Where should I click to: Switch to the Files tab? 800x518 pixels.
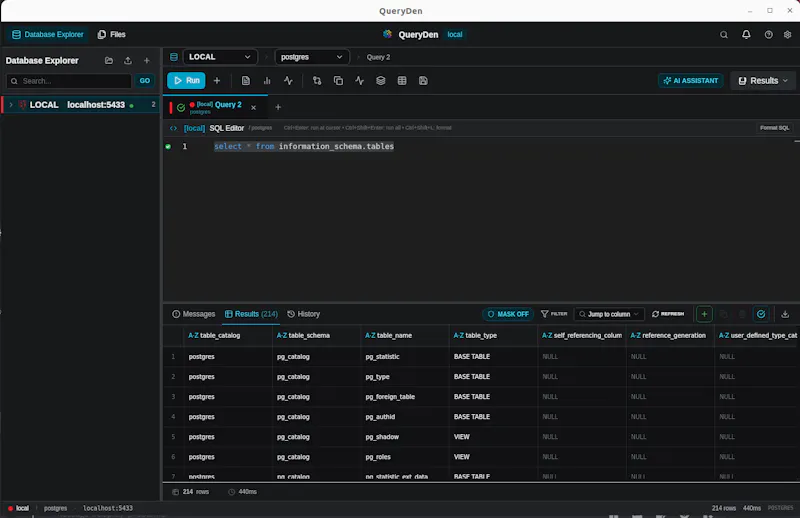tap(112, 34)
